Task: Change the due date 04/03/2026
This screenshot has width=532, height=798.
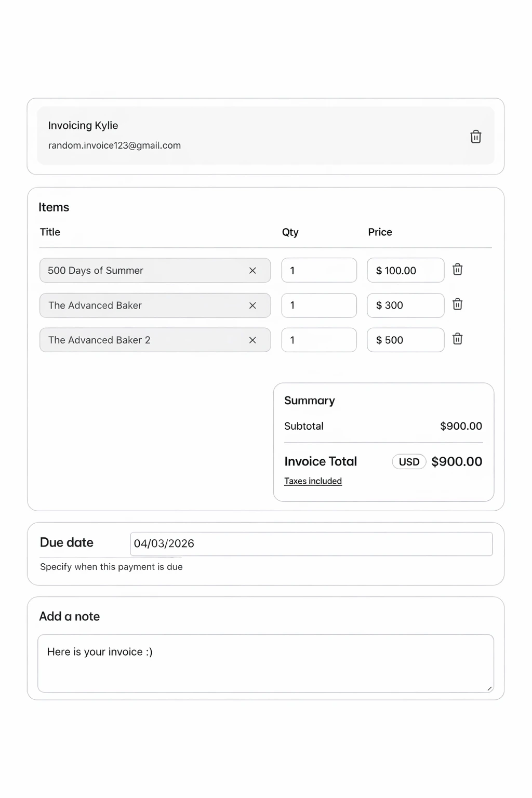Action: point(312,543)
